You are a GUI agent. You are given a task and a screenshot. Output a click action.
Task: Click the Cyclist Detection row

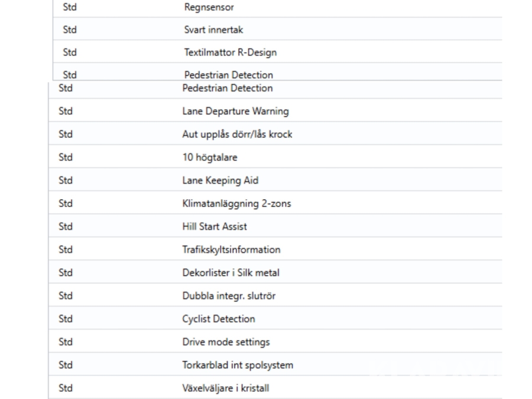point(219,319)
